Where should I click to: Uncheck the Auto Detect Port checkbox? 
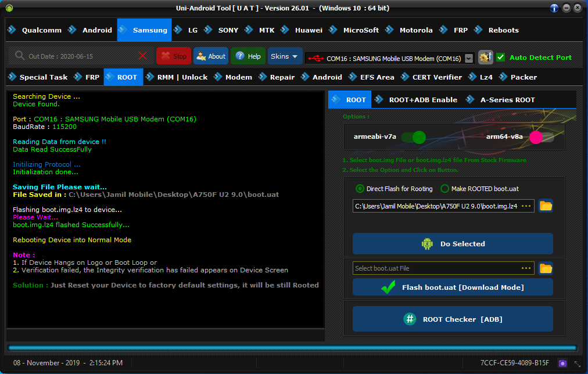click(x=500, y=57)
